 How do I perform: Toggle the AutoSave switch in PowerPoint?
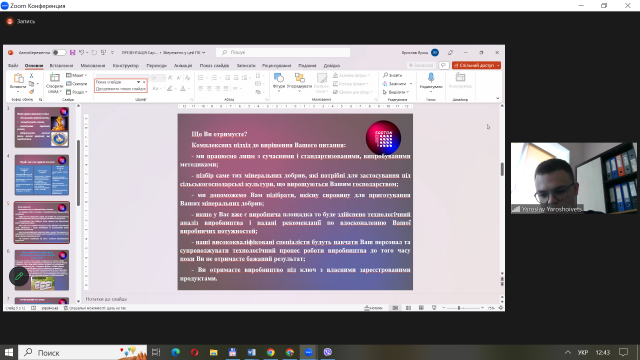[x=59, y=53]
